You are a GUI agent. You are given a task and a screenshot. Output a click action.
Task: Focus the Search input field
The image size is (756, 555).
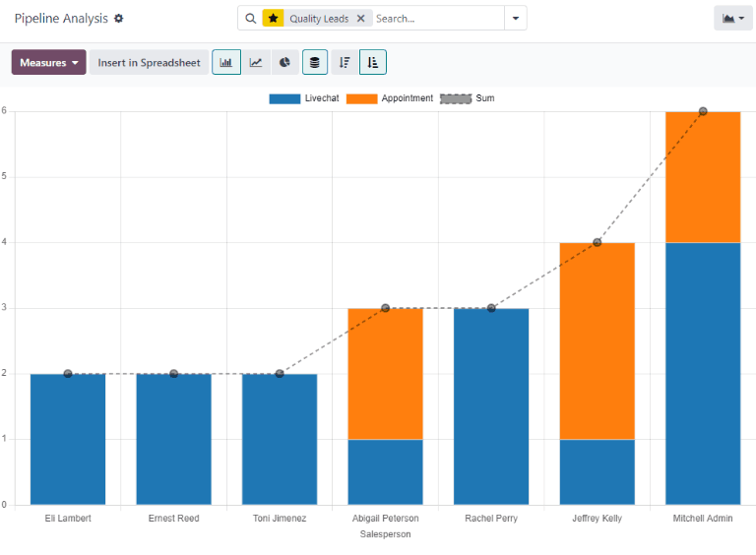[437, 19]
